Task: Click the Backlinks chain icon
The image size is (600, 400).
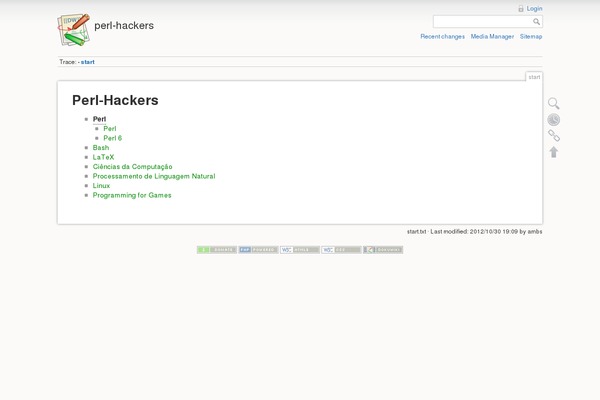Action: [554, 136]
